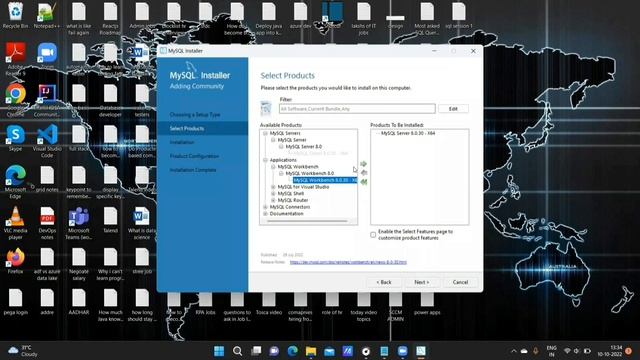Select MySQL Workbench 8.0.30 in tree
This screenshot has height=360, width=640.
coord(325,180)
